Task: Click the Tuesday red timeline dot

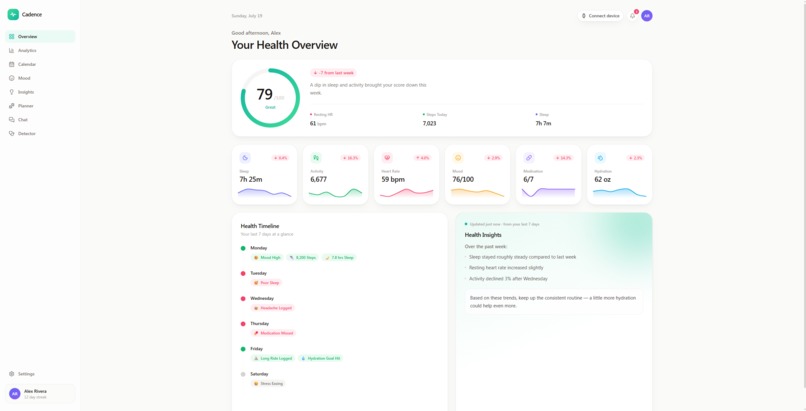Action: (243, 273)
